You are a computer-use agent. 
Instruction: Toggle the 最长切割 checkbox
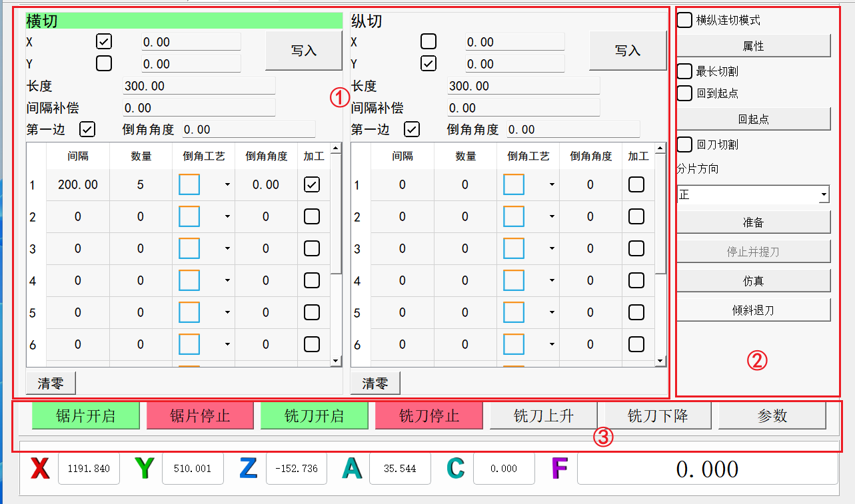(684, 71)
